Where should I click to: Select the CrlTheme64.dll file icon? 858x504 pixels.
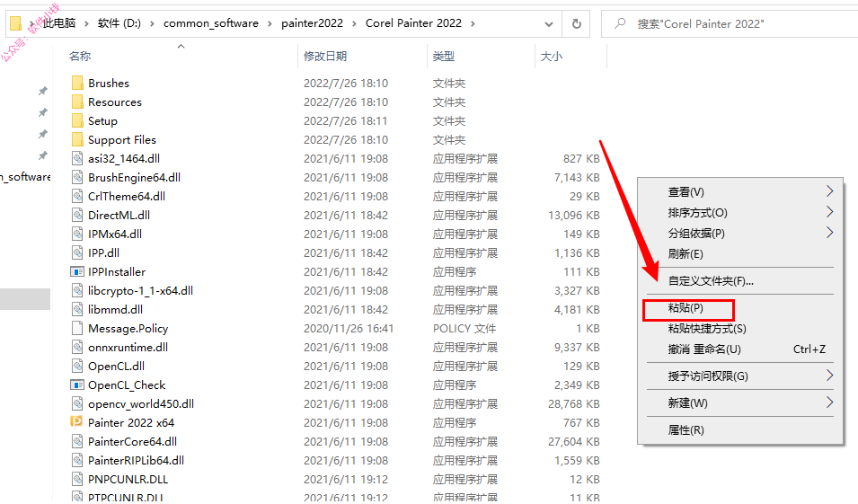(77, 197)
